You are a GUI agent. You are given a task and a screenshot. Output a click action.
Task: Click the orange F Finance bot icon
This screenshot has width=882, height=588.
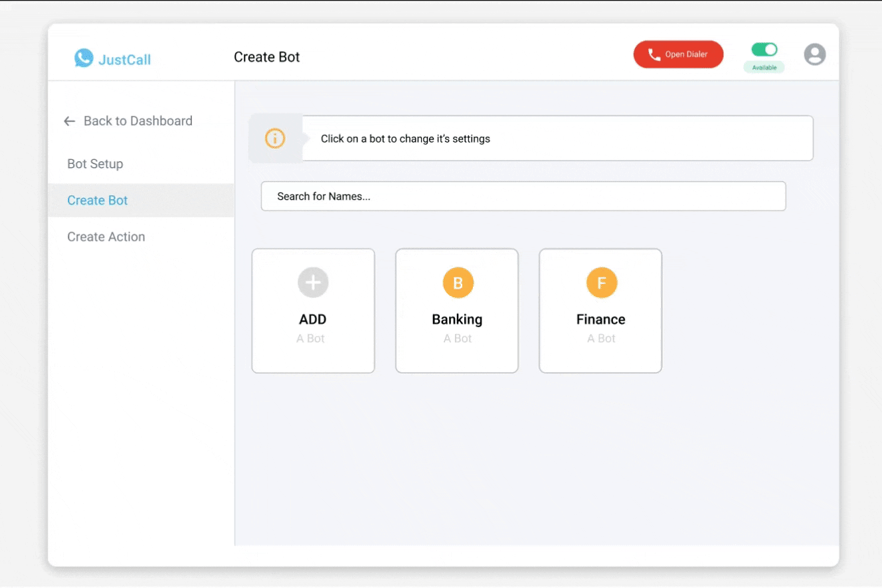click(601, 283)
